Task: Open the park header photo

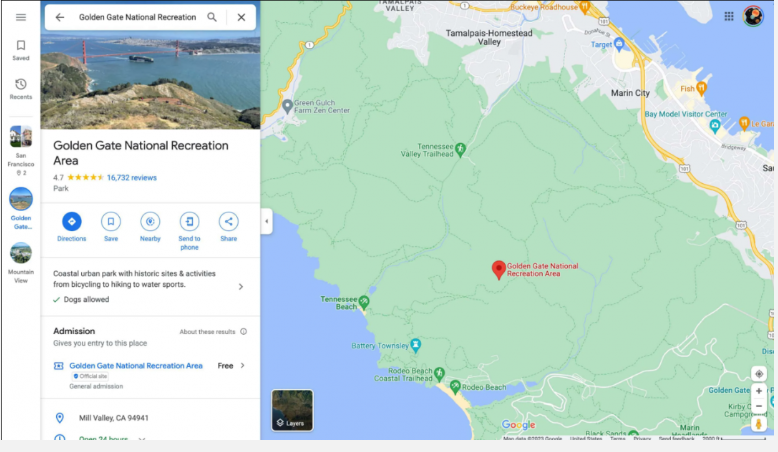Action: point(150,82)
